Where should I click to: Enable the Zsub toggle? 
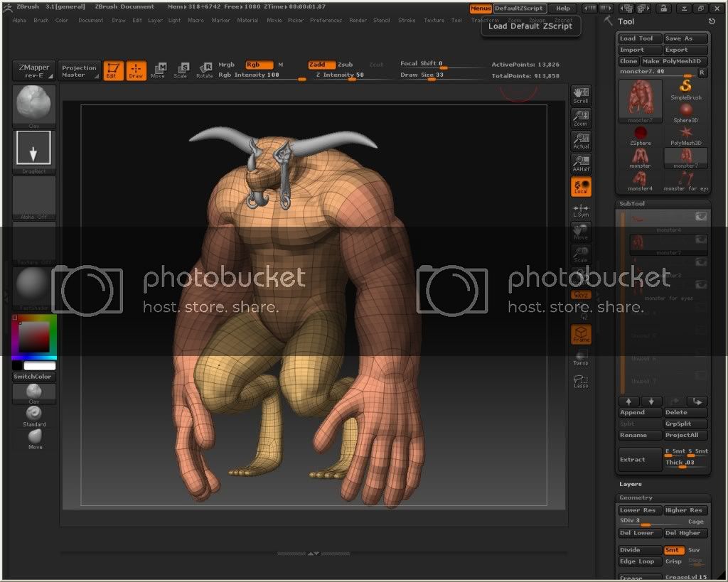[345, 65]
